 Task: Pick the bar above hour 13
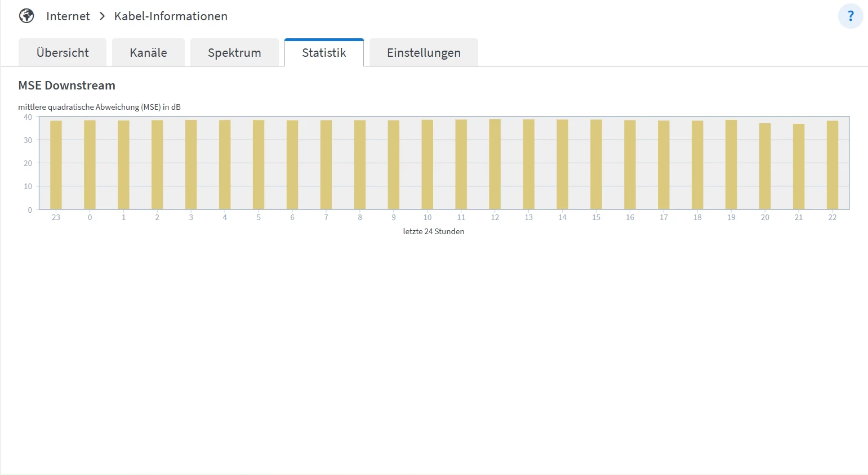(x=528, y=164)
